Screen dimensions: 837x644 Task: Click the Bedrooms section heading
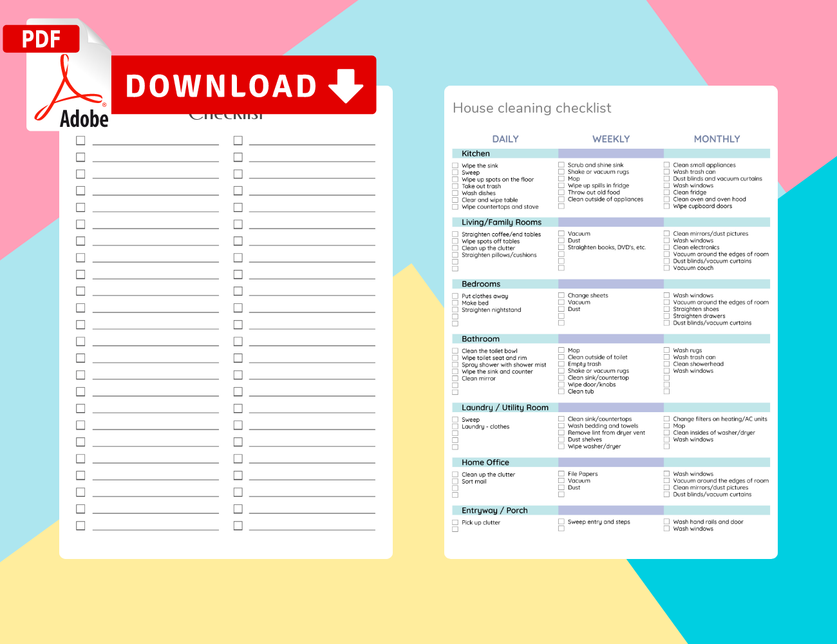[481, 284]
